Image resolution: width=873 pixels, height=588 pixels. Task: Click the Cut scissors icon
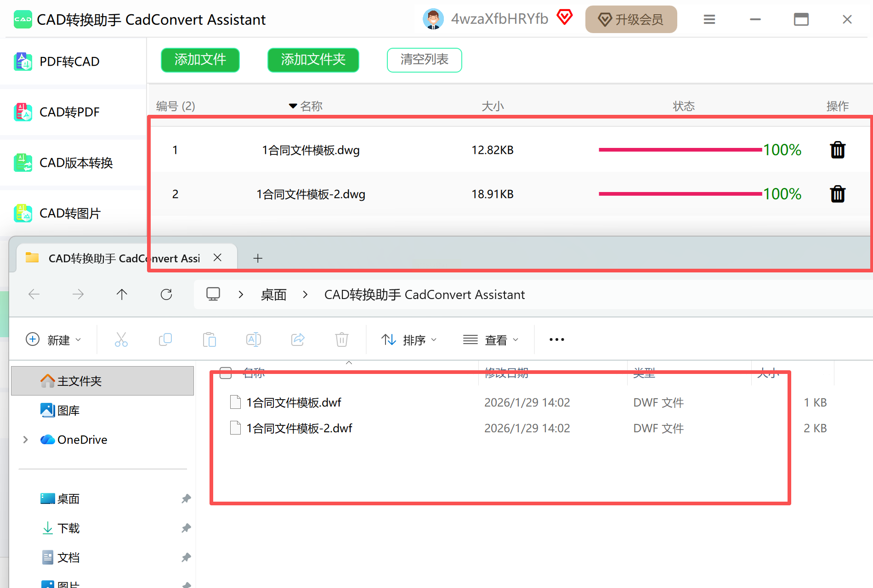pyautogui.click(x=121, y=339)
